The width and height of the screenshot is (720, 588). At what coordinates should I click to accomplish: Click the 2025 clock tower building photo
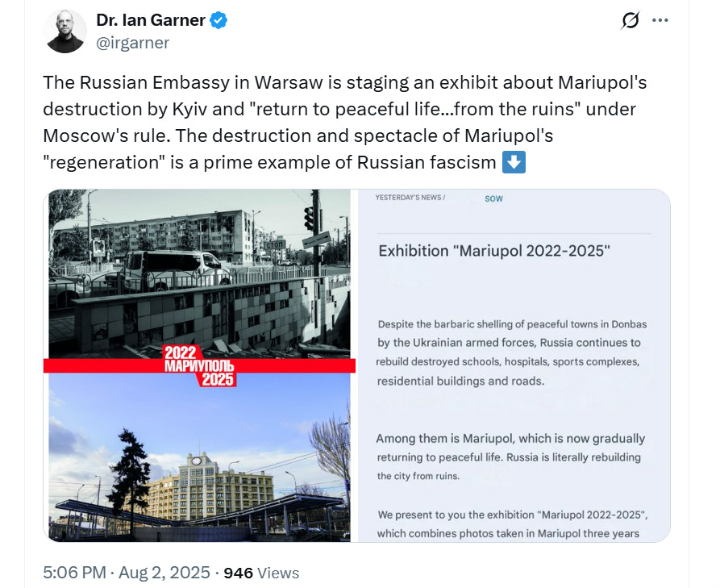coord(199,457)
